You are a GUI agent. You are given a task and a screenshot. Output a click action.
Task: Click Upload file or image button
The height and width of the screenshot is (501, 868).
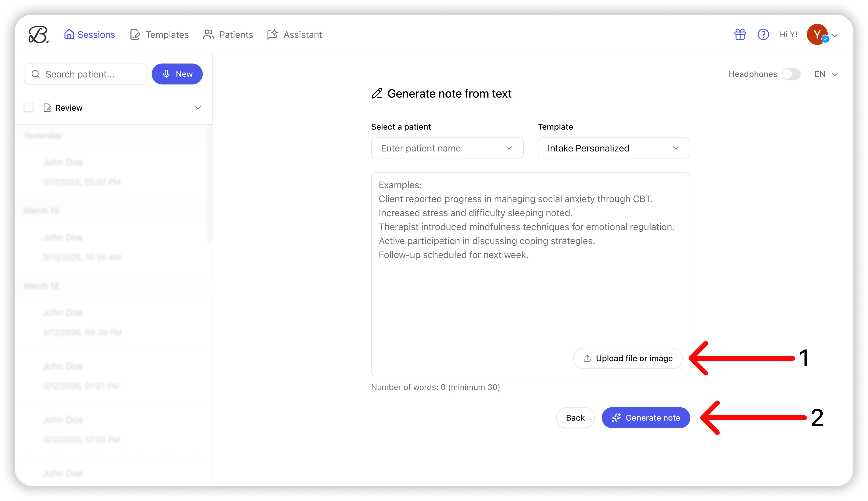628,358
